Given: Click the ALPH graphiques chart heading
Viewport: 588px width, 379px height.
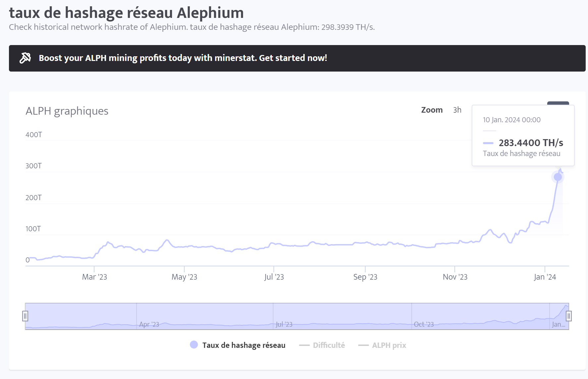Looking at the screenshot, I should 67,111.
